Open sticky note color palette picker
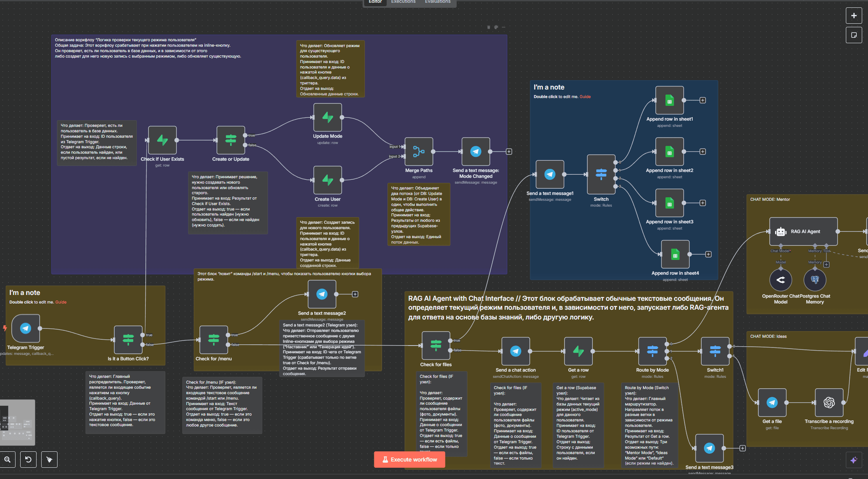 tap(496, 27)
